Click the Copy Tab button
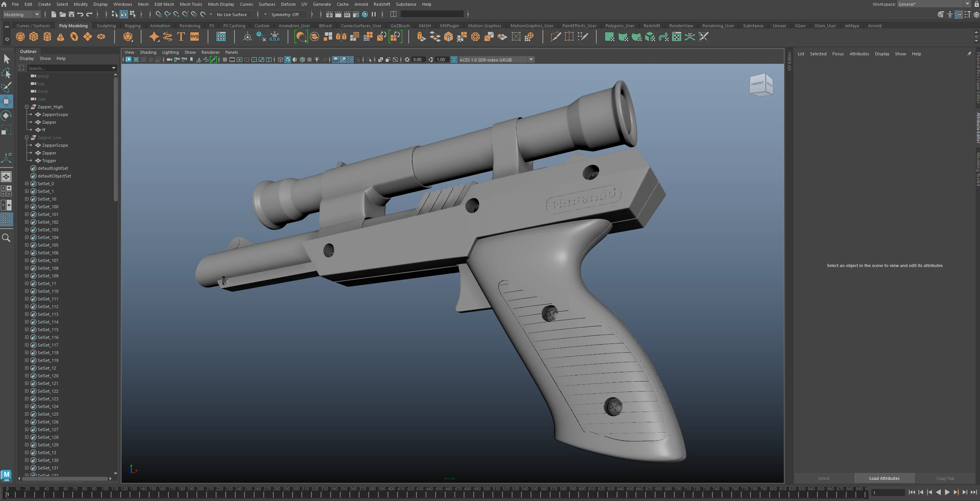Screen dimensions: 980x501 tap(945, 478)
